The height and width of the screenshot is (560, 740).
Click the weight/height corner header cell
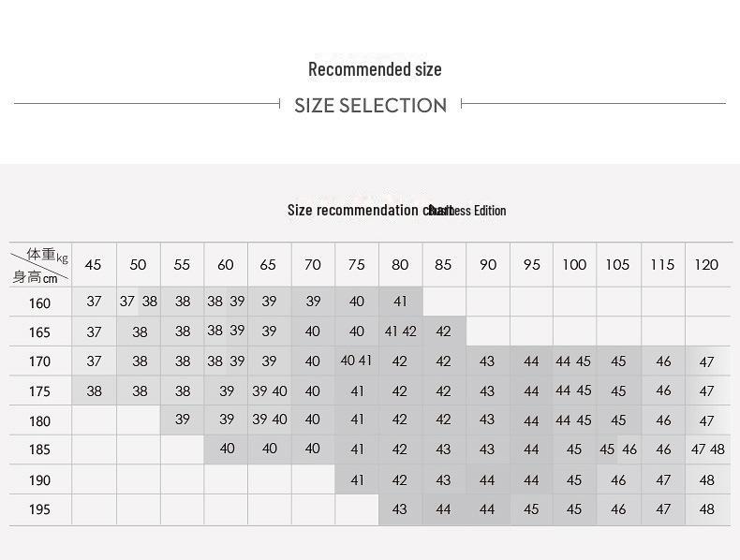pos(40,265)
